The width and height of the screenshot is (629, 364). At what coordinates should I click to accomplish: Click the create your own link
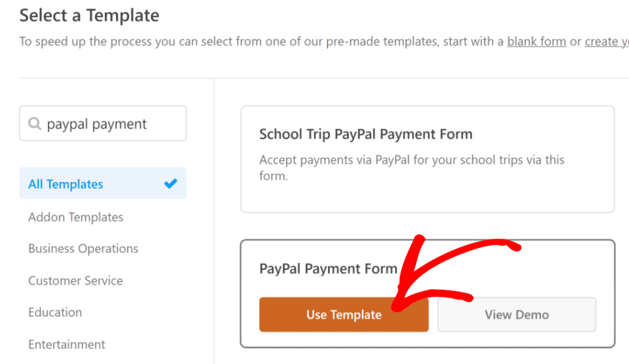[x=607, y=41]
